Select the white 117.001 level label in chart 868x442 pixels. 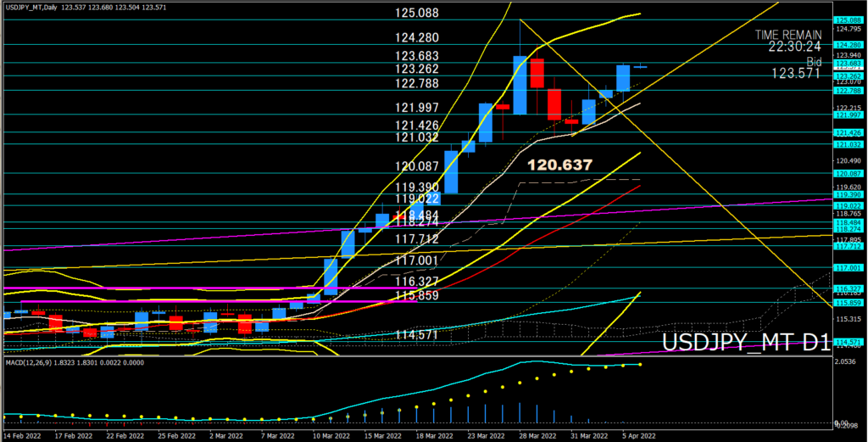(x=417, y=260)
